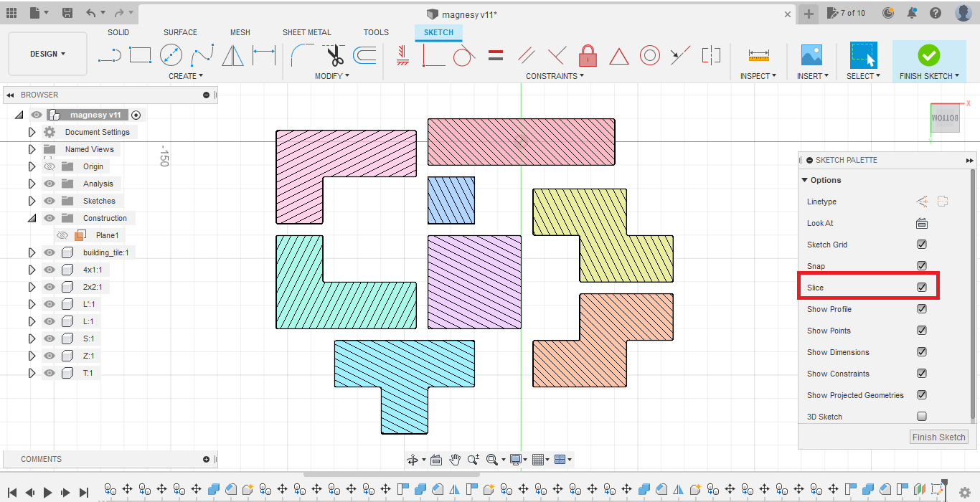The width and height of the screenshot is (980, 502).
Task: Show the Origin folder using its eye icon
Action: pyautogui.click(x=50, y=166)
